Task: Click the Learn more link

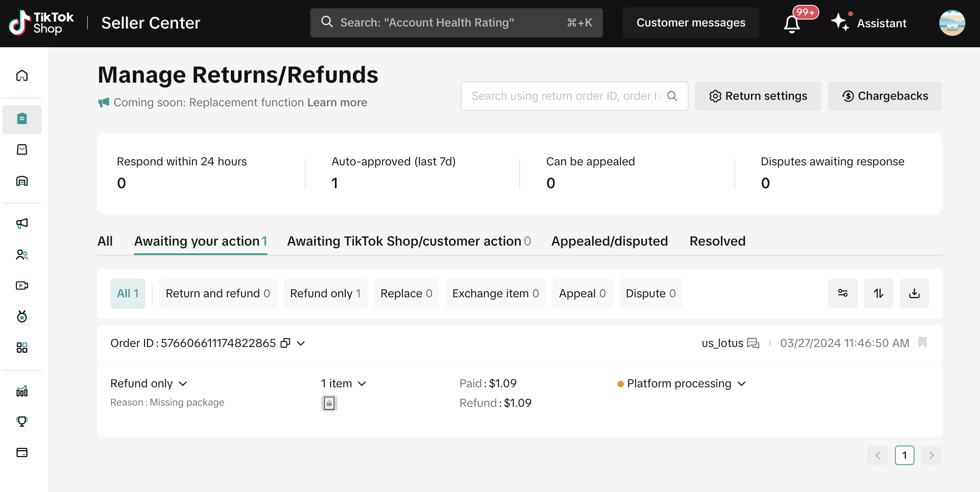Action: (337, 102)
